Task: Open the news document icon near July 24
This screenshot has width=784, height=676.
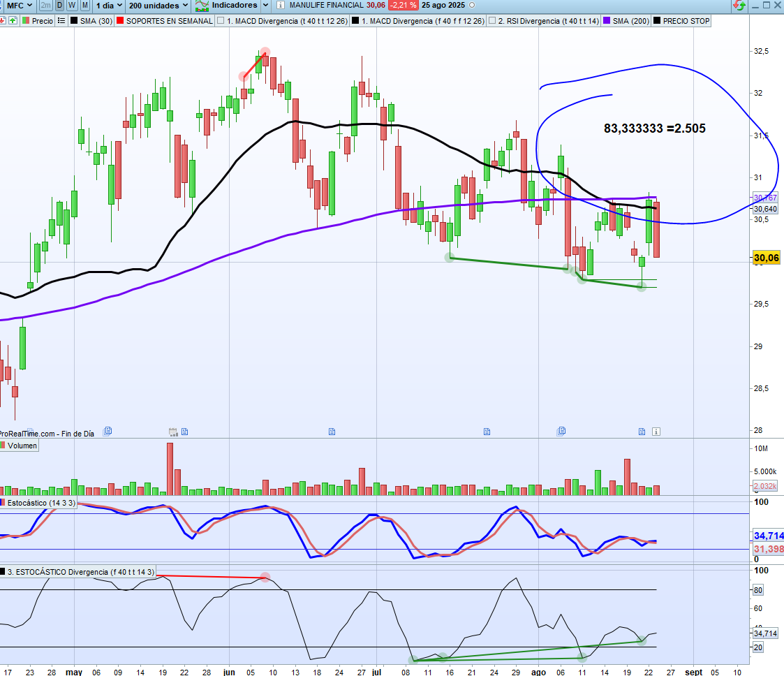Action: tap(487, 432)
